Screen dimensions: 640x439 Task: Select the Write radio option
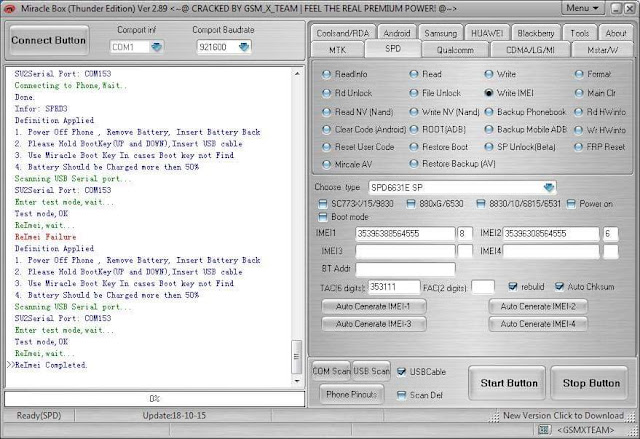click(500, 74)
